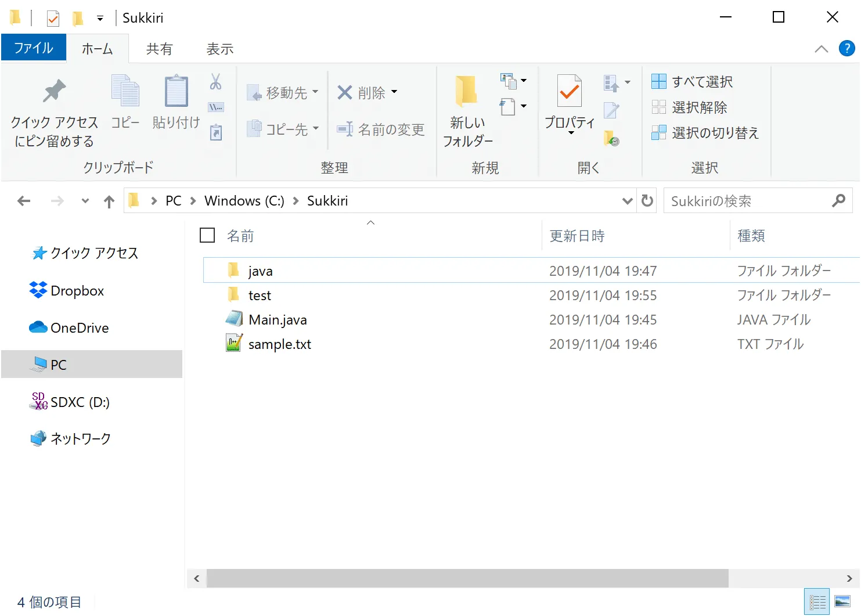
Task: Switch to large icons view
Action: click(x=842, y=602)
